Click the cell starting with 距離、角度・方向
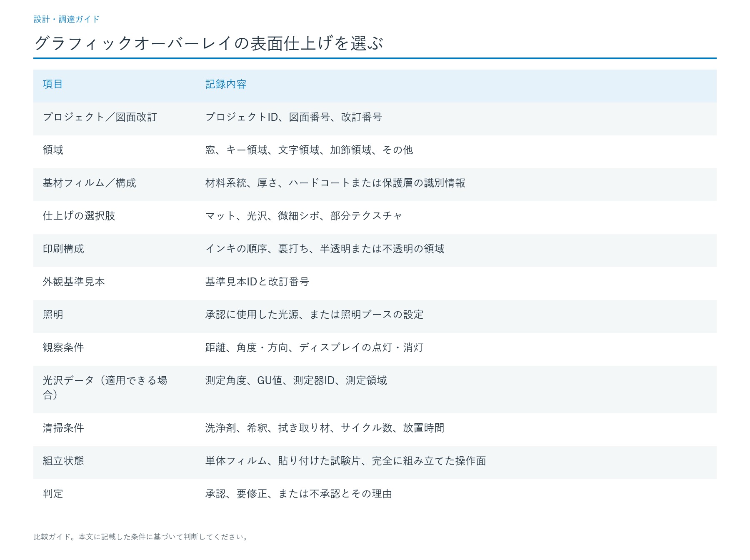This screenshot has height=560, width=750. click(x=315, y=347)
